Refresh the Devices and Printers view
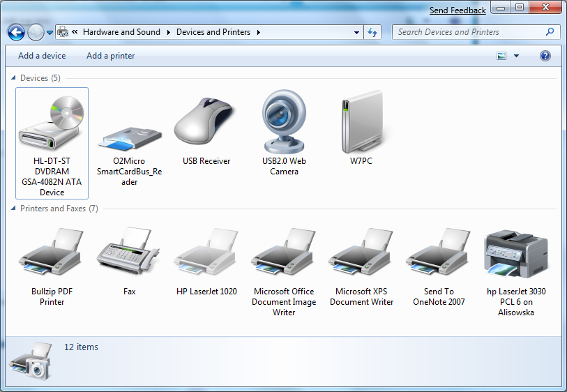This screenshot has width=567, height=392. point(372,32)
